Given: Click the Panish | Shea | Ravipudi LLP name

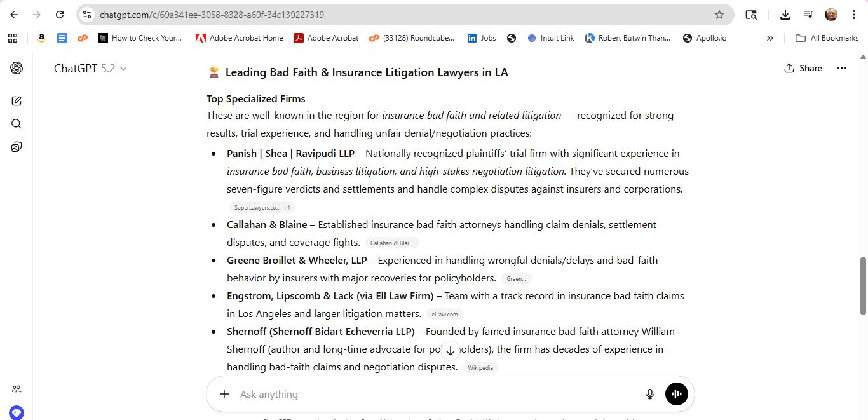Looking at the screenshot, I should [x=290, y=153].
